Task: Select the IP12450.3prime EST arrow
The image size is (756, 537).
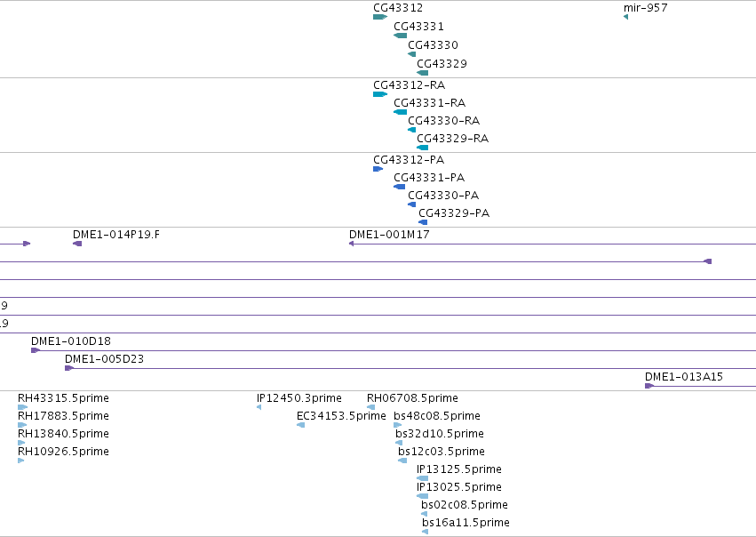Action: pyautogui.click(x=259, y=407)
